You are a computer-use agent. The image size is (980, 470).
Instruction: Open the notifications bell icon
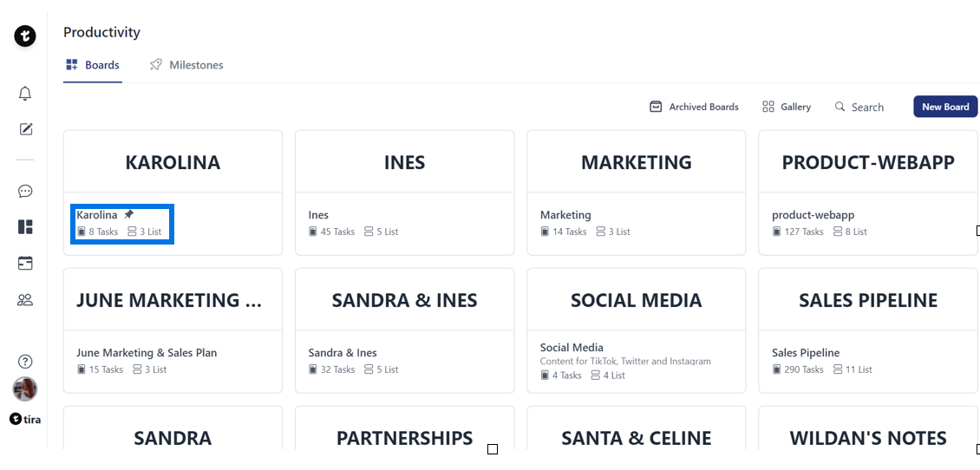(x=25, y=94)
